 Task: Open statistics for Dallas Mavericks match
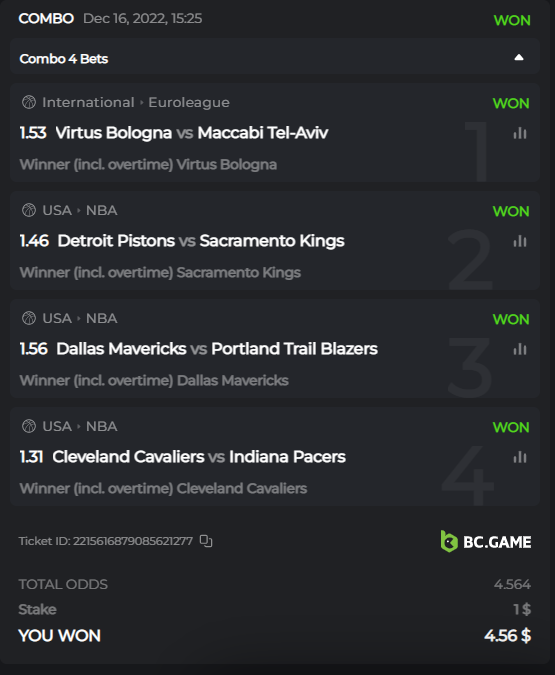[520, 349]
